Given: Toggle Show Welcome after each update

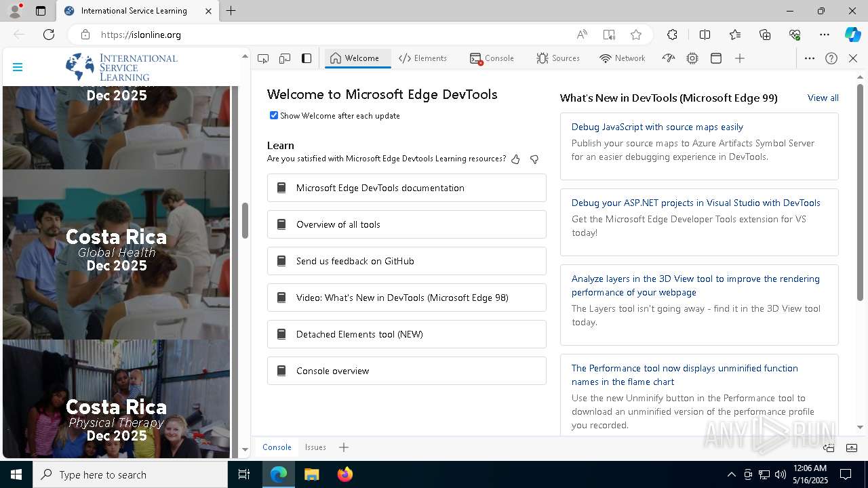Looking at the screenshot, I should pyautogui.click(x=274, y=115).
